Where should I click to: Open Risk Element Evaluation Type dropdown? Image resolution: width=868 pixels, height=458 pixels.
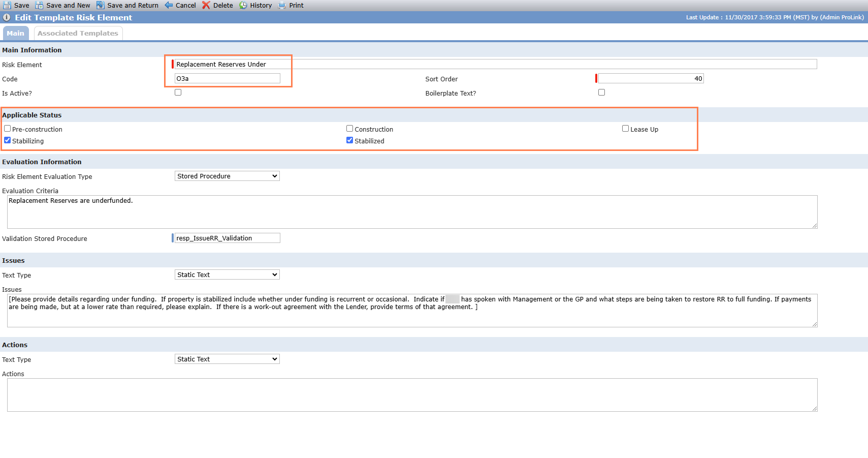(x=227, y=176)
